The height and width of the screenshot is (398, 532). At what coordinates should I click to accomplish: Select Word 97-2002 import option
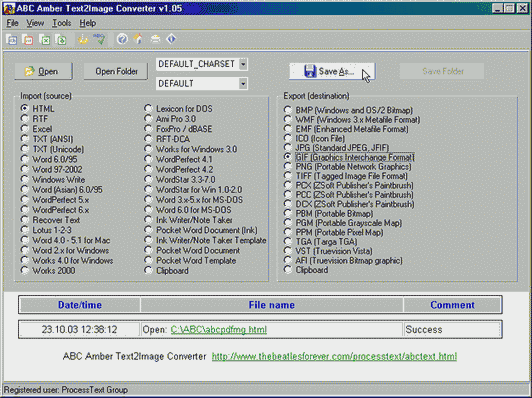tap(51, 169)
